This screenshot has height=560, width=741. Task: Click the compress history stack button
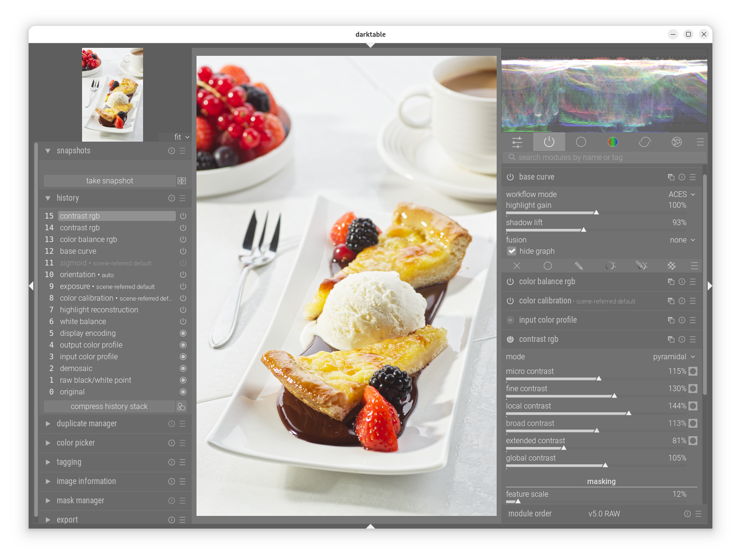tap(109, 406)
